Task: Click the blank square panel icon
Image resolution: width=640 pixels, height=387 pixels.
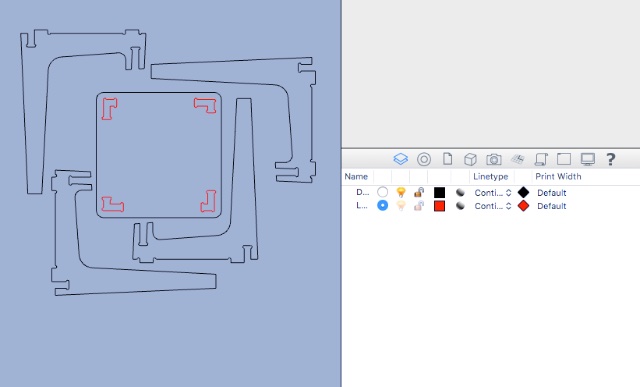Action: click(x=564, y=159)
